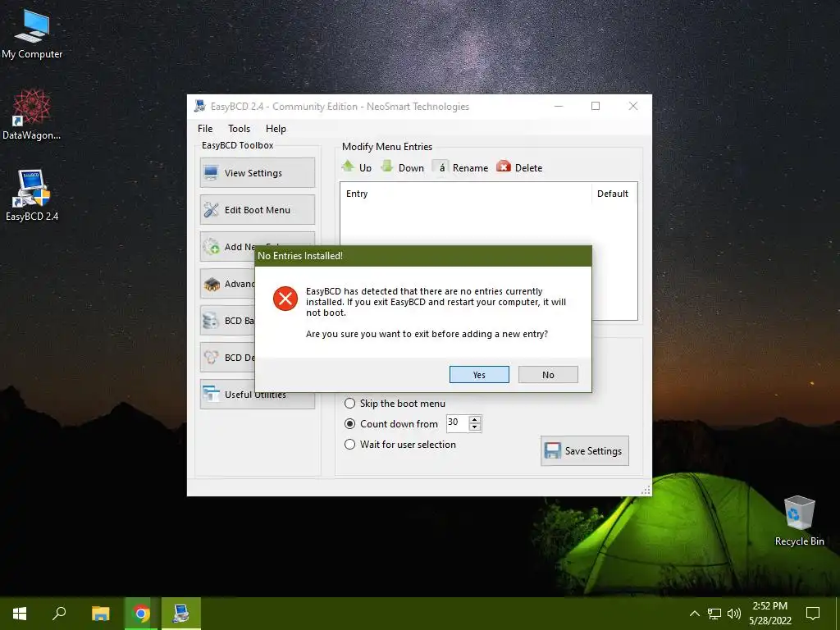Click the taskbar search magnifier
The height and width of the screenshot is (630, 840).
(x=59, y=614)
